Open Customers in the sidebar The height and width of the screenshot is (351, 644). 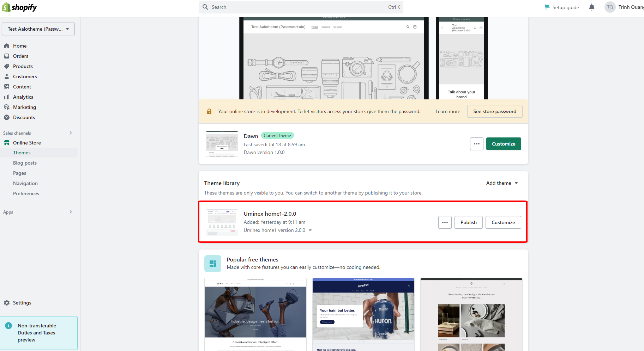click(x=25, y=76)
